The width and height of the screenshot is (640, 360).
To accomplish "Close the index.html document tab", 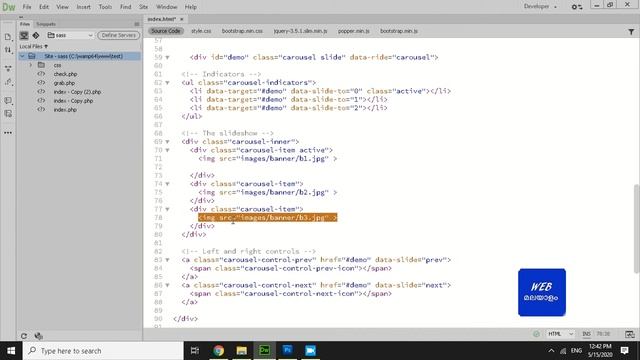I will point(182,19).
